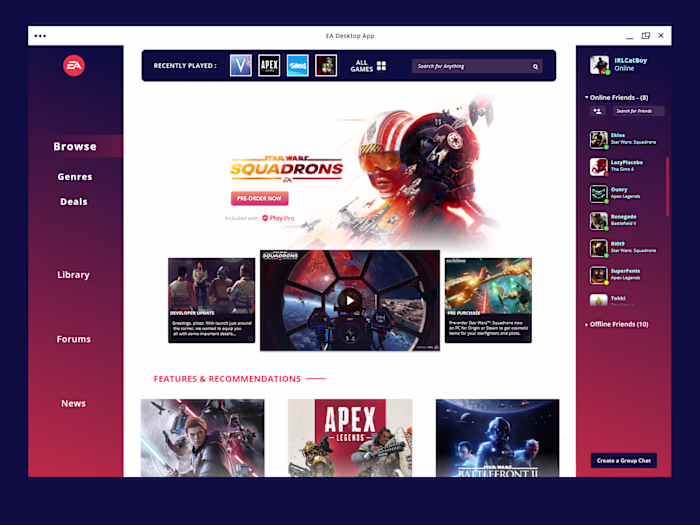The image size is (700, 525).
Task: Open IRLCatBoy profile avatar
Action: pos(599,65)
